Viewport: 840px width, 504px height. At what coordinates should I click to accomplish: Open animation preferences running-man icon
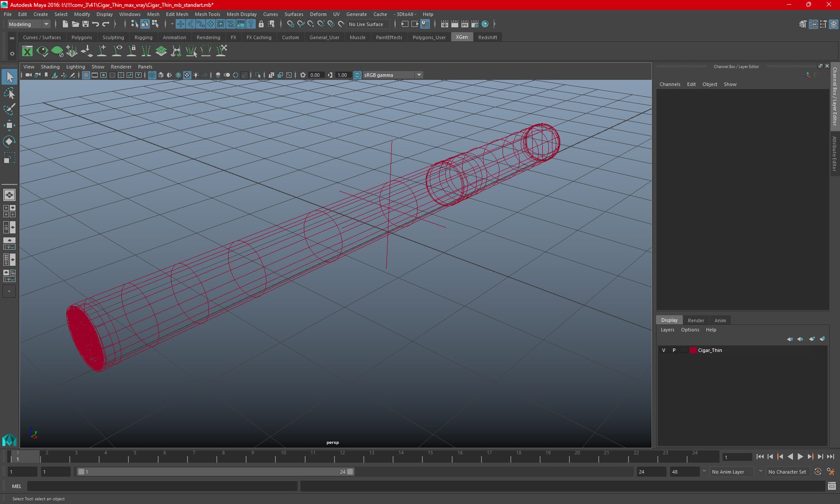coord(831,472)
